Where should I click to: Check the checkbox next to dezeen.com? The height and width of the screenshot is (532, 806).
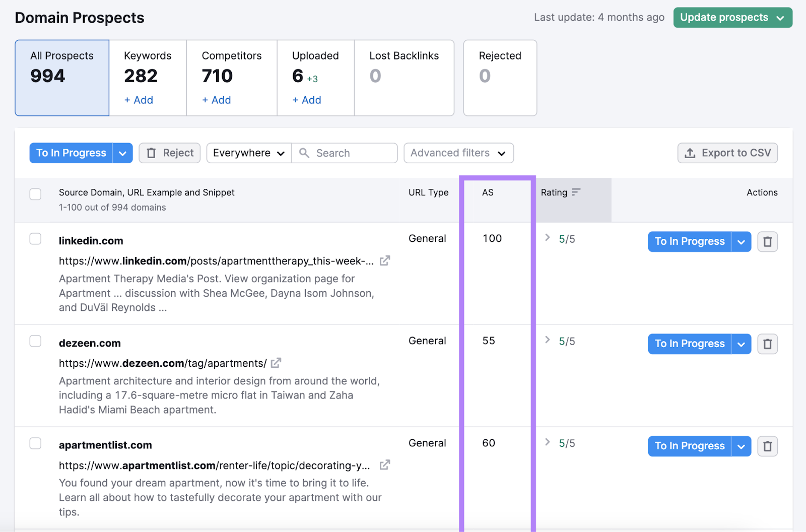[35, 341]
